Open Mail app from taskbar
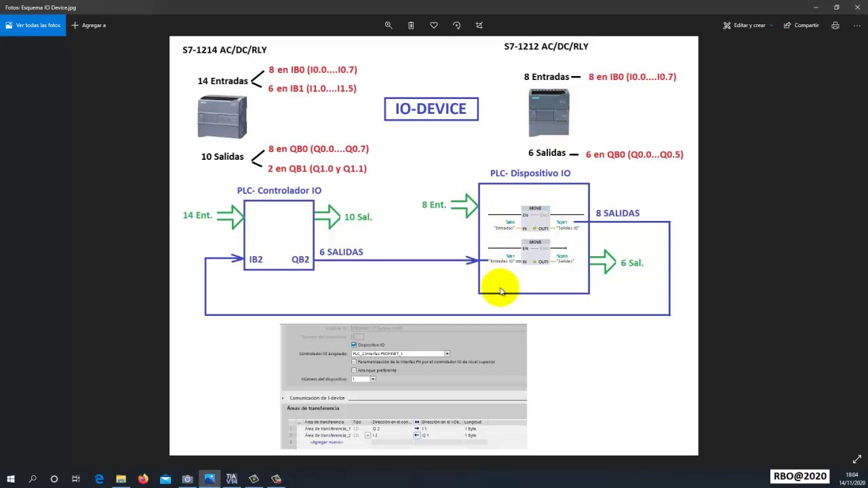This screenshot has height=488, width=868. pos(165,479)
